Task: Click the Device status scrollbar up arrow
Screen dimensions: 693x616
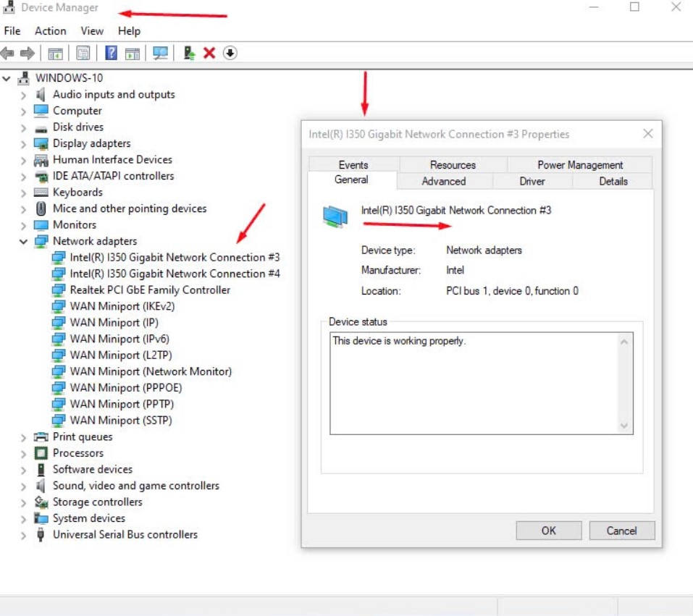Action: click(x=624, y=342)
